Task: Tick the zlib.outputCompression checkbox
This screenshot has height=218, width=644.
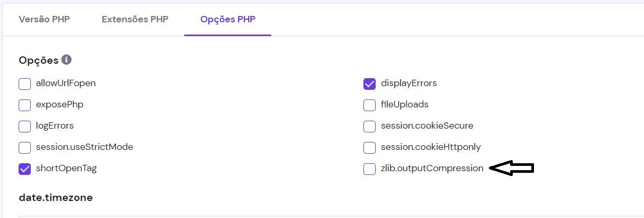Action: pos(369,169)
